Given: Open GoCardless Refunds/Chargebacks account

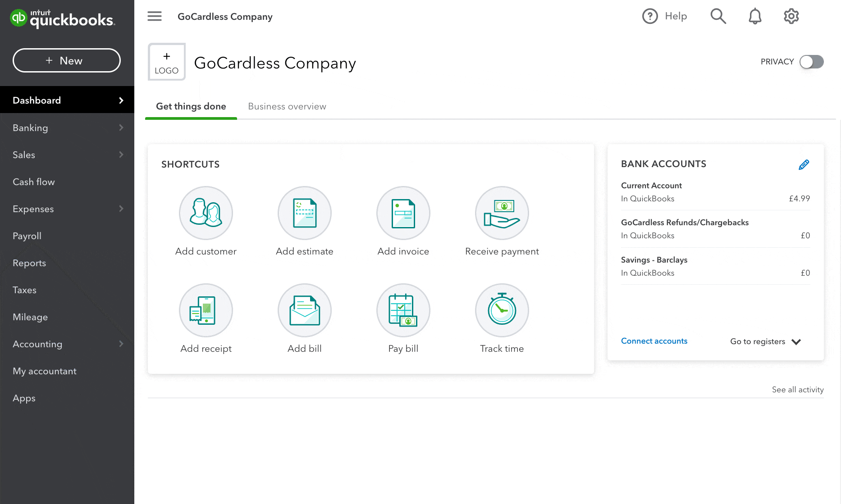Looking at the screenshot, I should 715,229.
